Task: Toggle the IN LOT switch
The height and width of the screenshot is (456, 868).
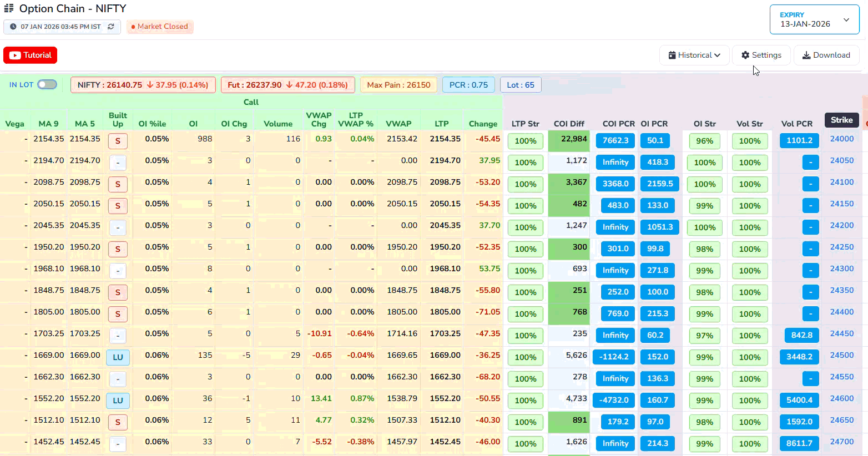Action: point(47,84)
